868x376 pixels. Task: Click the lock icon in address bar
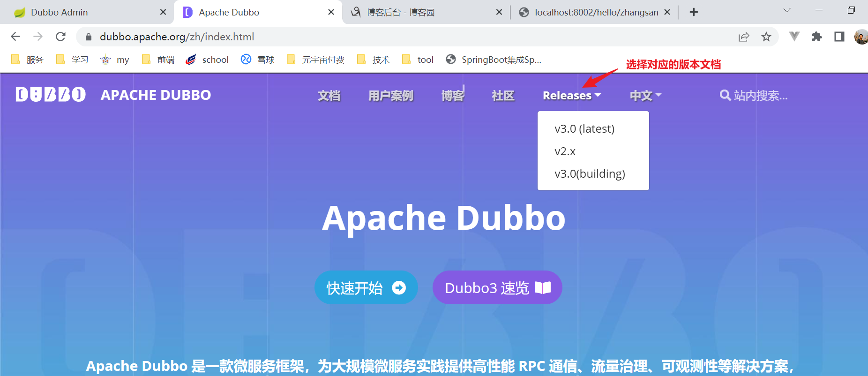click(x=88, y=37)
